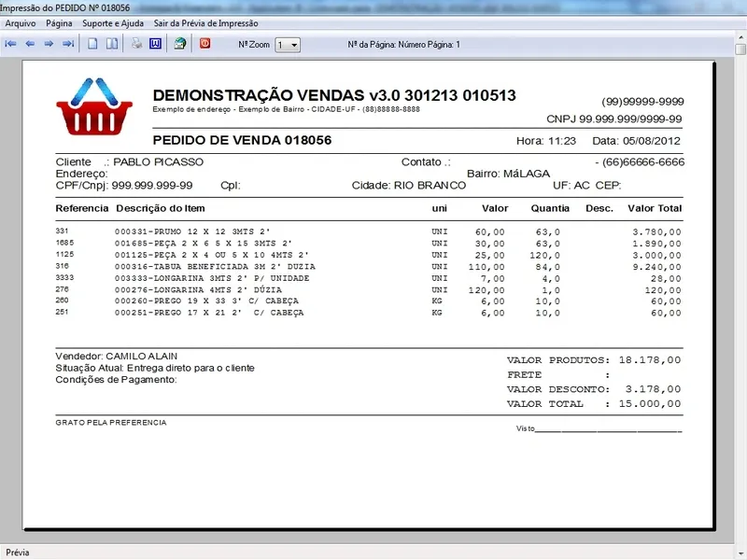Click the Prévia status bar label
747x560 pixels.
pyautogui.click(x=18, y=553)
